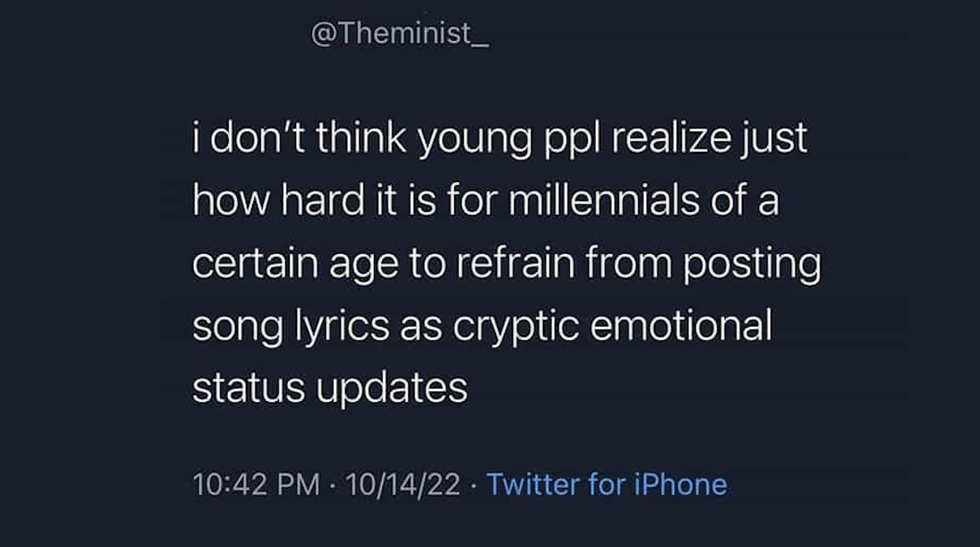The height and width of the screenshot is (547, 980).
Task: Click the word "think" in the first line
Action: (x=361, y=138)
